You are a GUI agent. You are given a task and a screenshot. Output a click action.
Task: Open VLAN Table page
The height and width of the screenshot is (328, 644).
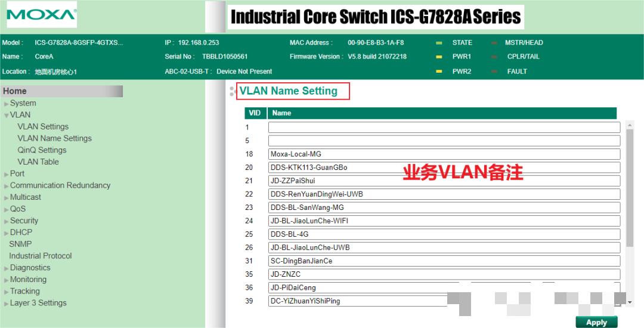point(38,162)
